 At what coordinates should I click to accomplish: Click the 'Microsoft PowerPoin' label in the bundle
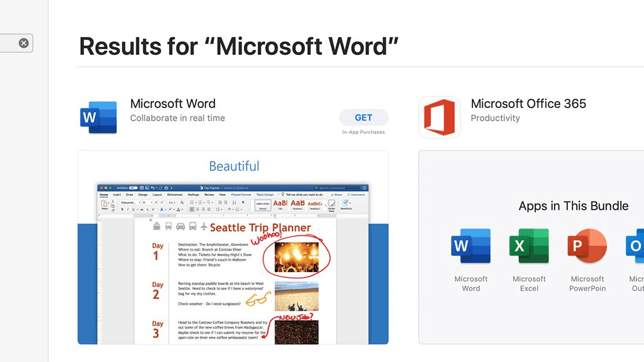(587, 283)
